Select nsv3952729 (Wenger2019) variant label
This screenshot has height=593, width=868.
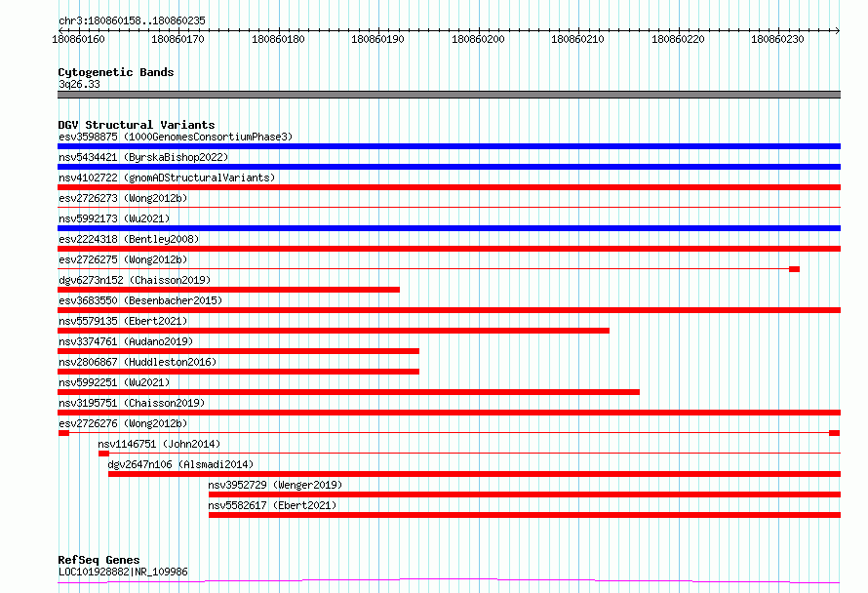click(275, 485)
